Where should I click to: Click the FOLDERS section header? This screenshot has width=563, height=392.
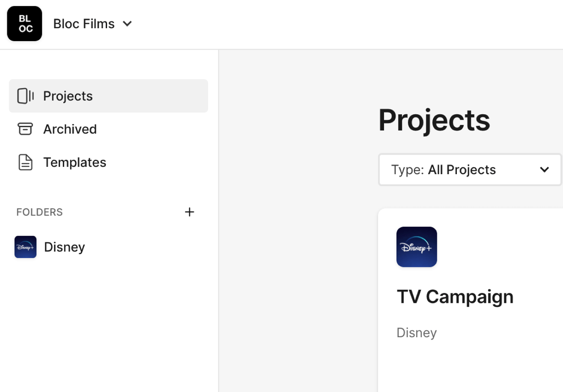[39, 212]
